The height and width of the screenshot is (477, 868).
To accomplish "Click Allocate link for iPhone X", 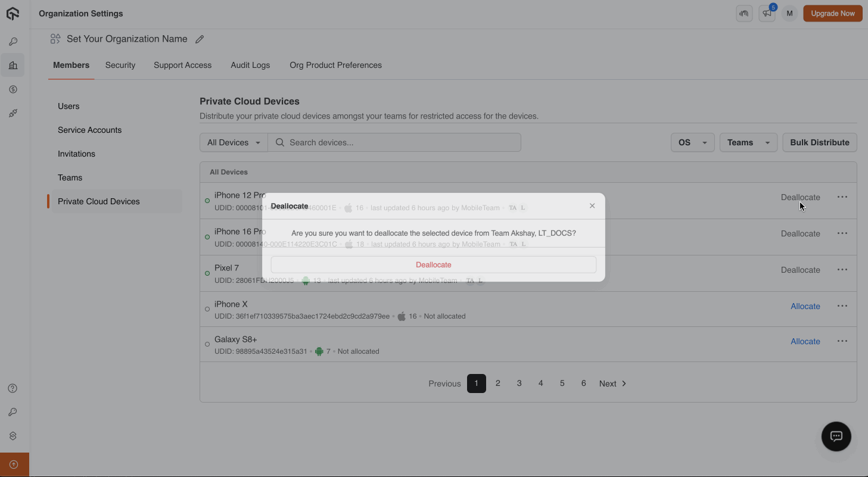I will click(x=805, y=306).
